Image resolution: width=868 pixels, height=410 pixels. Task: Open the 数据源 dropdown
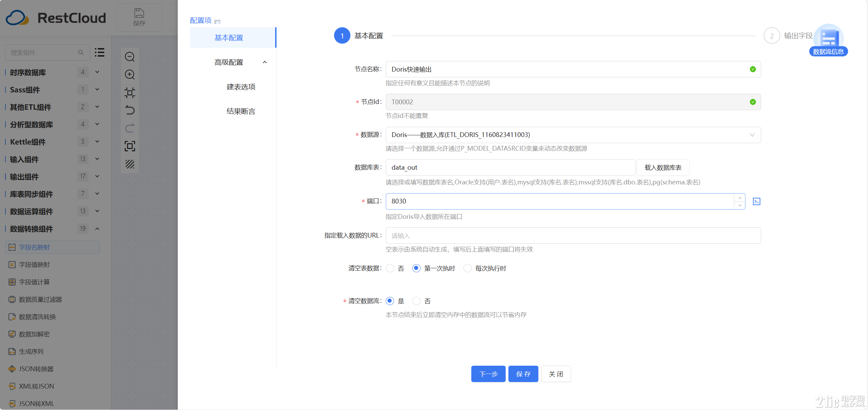pyautogui.click(x=573, y=135)
